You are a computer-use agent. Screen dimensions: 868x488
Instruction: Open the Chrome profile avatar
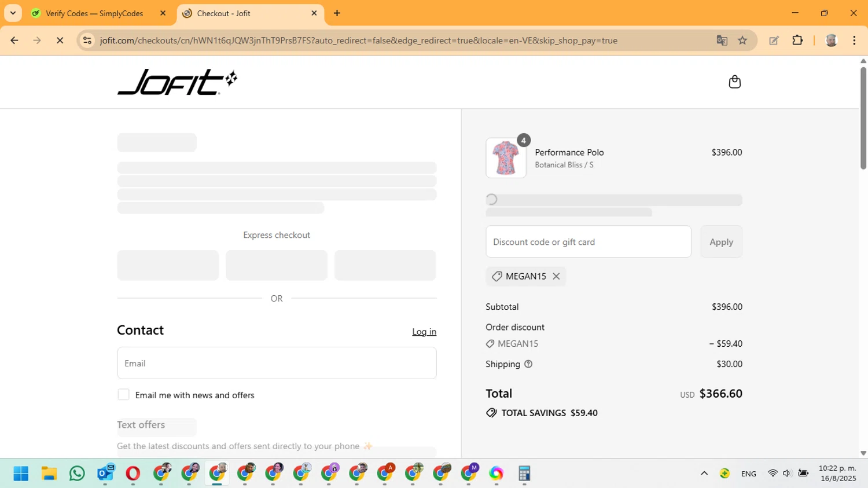tap(832, 41)
